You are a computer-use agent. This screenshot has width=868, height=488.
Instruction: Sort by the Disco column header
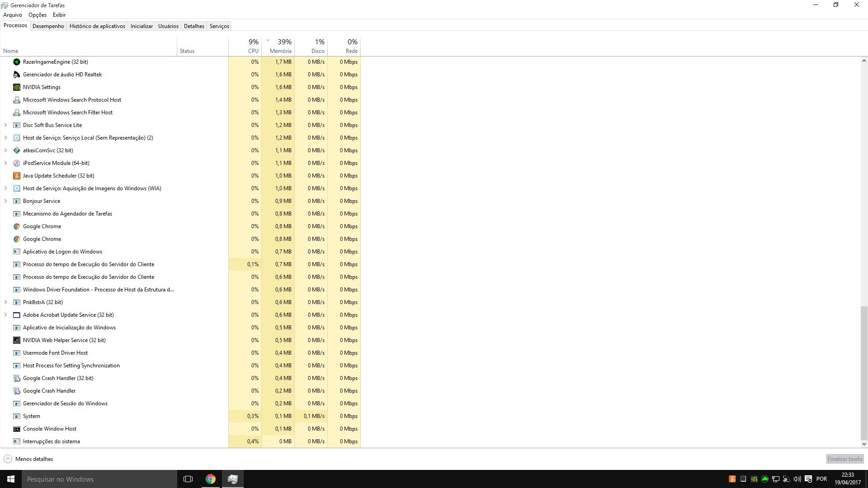pos(311,46)
